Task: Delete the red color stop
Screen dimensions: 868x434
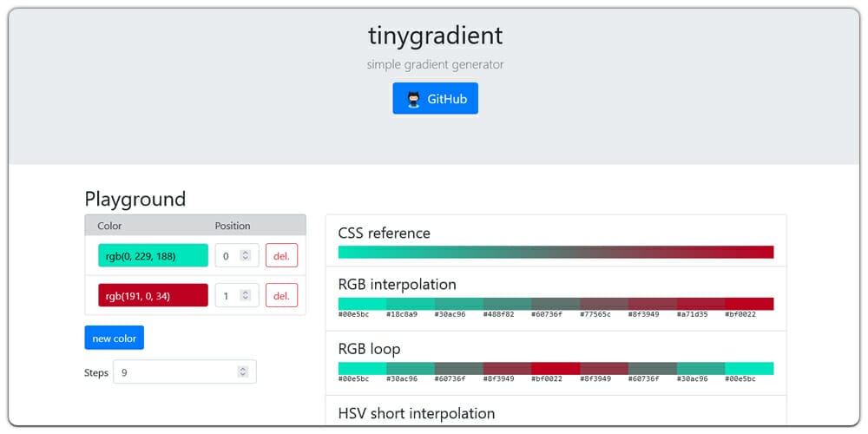Action: [281, 295]
